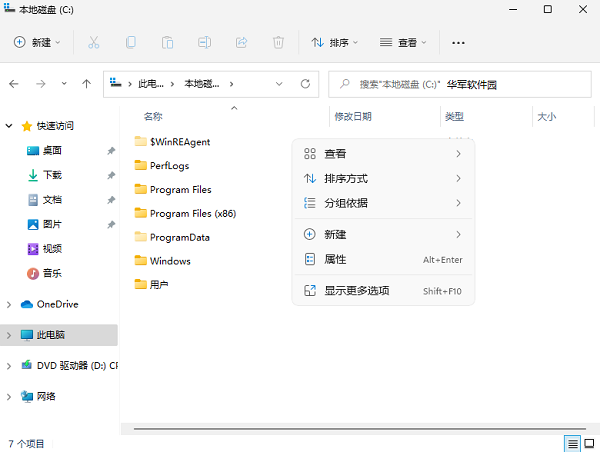This screenshot has height=452, width=600.
Task: Select DVD 驱动器 (D:) in navigation pane
Action: (x=77, y=366)
